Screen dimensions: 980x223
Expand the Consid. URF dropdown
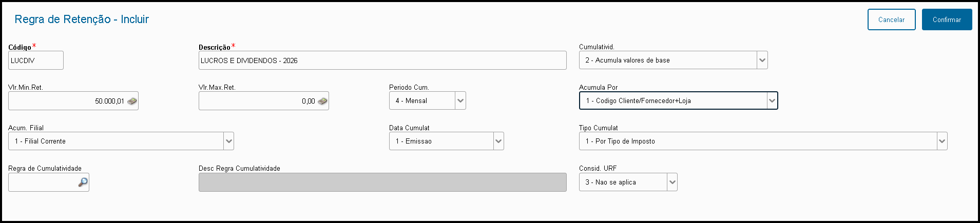coord(672,183)
